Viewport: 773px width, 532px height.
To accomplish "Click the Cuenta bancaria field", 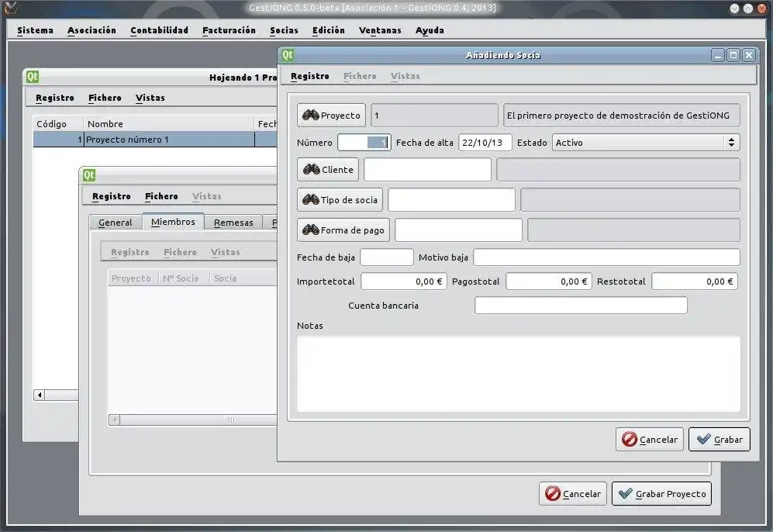I will pos(581,306).
